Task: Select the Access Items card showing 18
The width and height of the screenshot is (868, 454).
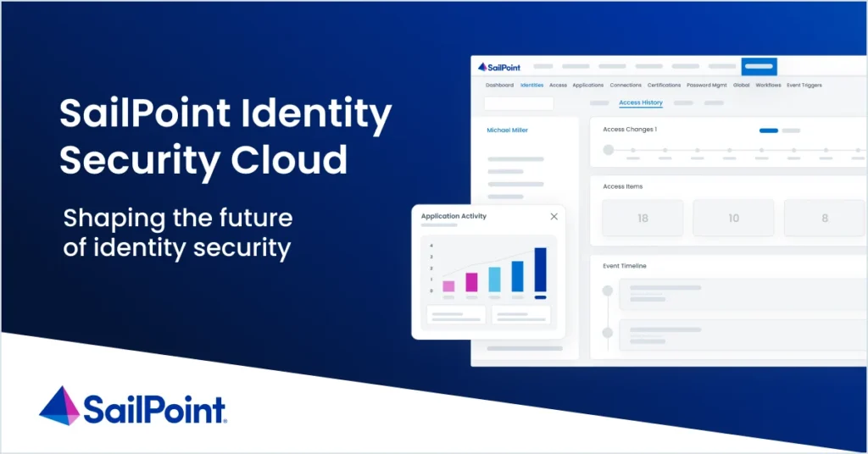Action: [x=643, y=219]
